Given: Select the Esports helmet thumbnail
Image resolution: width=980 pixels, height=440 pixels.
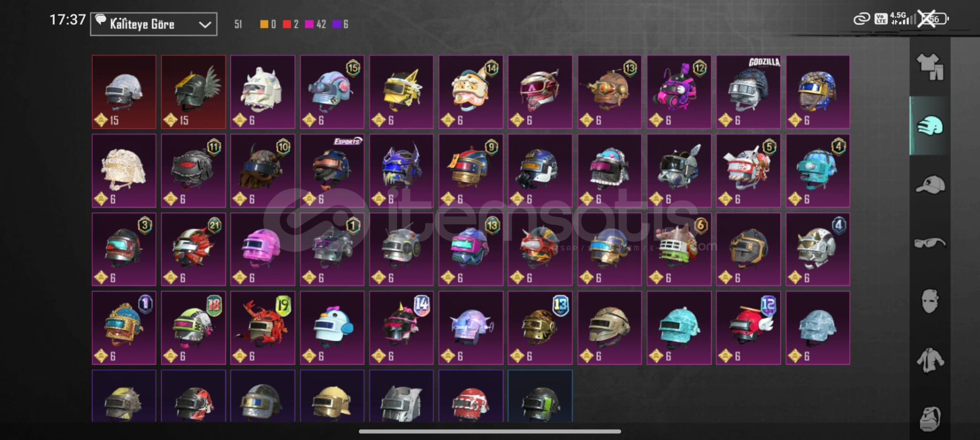Looking at the screenshot, I should click(332, 171).
